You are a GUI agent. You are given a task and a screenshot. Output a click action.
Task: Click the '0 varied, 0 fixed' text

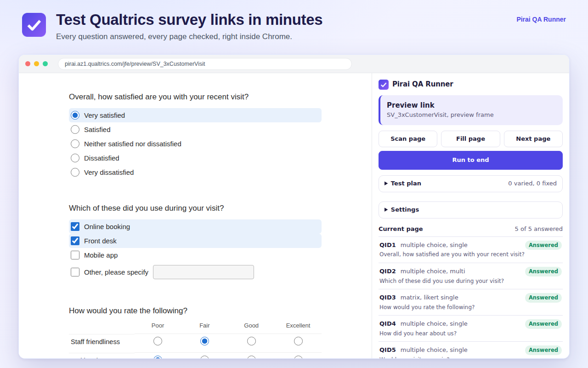(x=532, y=184)
